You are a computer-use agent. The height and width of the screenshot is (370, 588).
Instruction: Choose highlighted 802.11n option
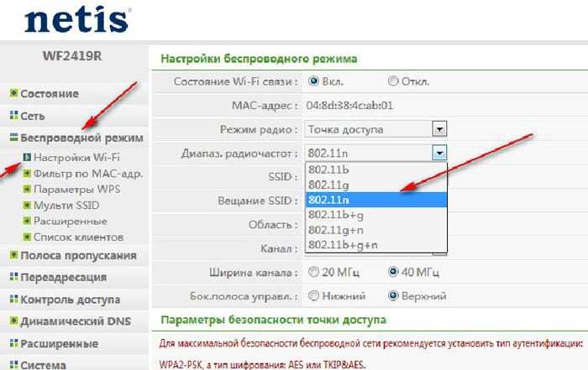tap(376, 200)
